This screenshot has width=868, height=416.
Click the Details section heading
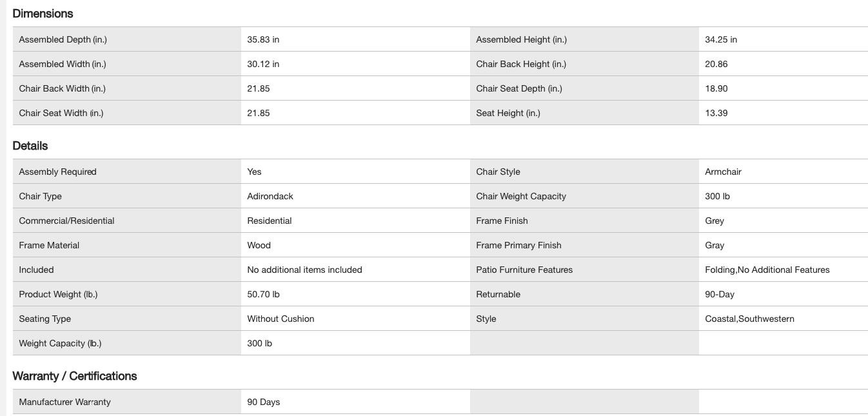point(30,146)
